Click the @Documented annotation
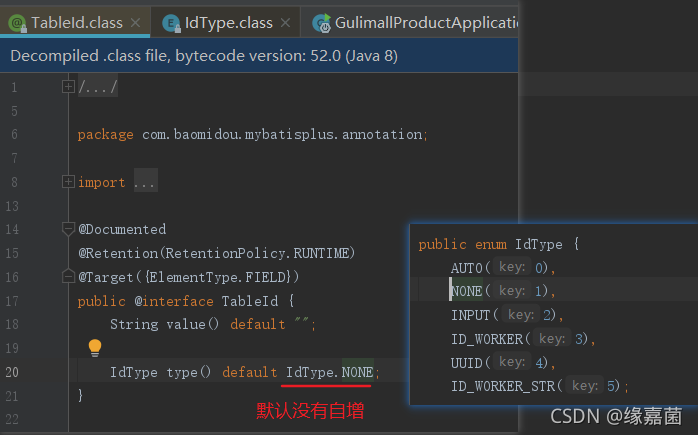Viewport: 698px width, 435px height. [x=122, y=229]
